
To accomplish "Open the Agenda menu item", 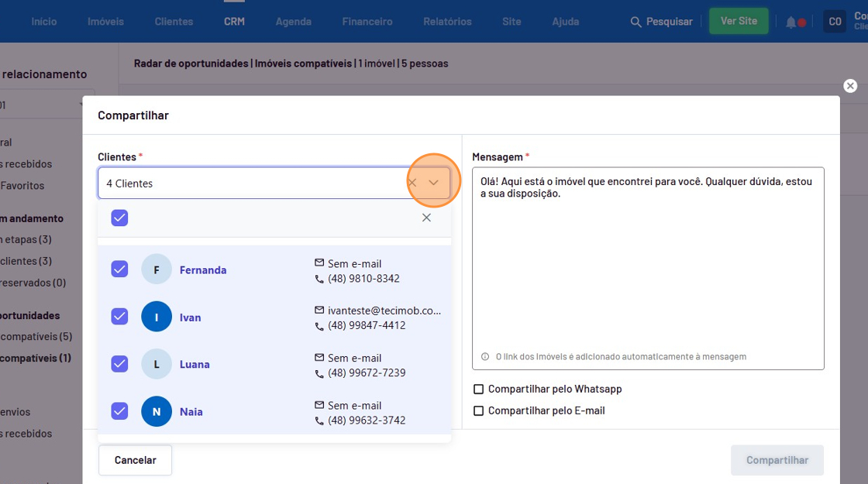I will pyautogui.click(x=294, y=22).
